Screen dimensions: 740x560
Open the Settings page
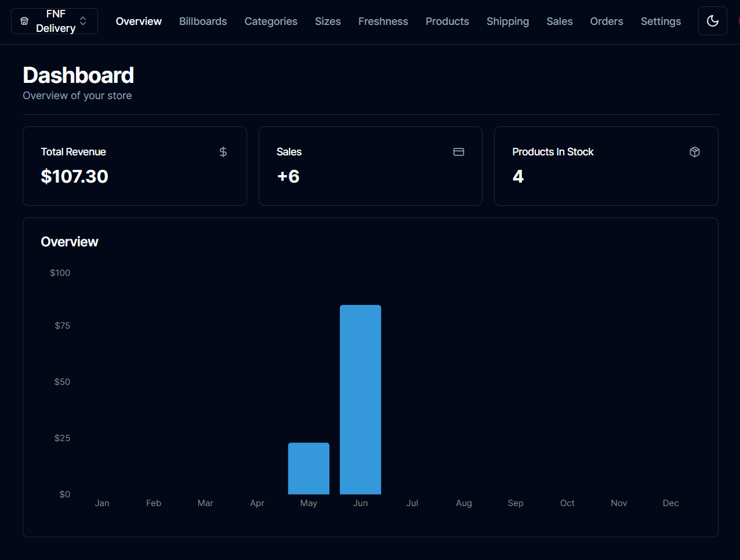point(661,21)
